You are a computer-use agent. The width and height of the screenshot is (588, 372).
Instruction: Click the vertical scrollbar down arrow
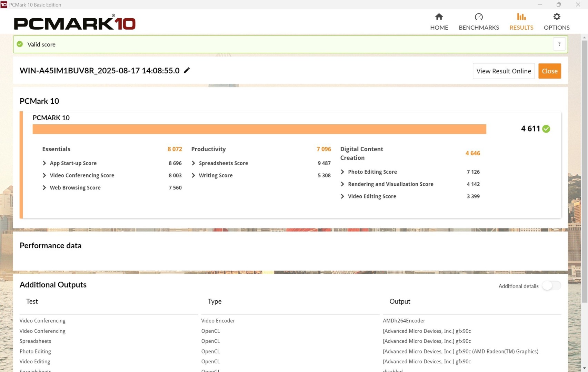[x=584, y=369]
